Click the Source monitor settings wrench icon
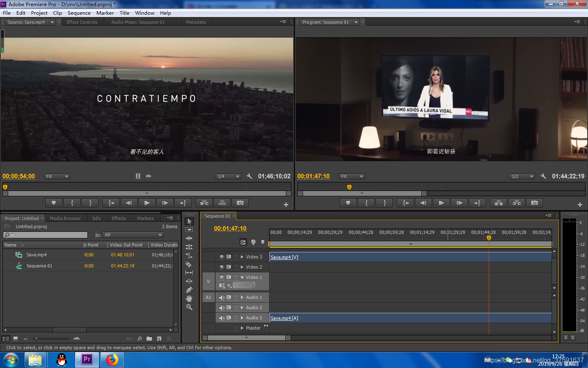 pos(249,176)
